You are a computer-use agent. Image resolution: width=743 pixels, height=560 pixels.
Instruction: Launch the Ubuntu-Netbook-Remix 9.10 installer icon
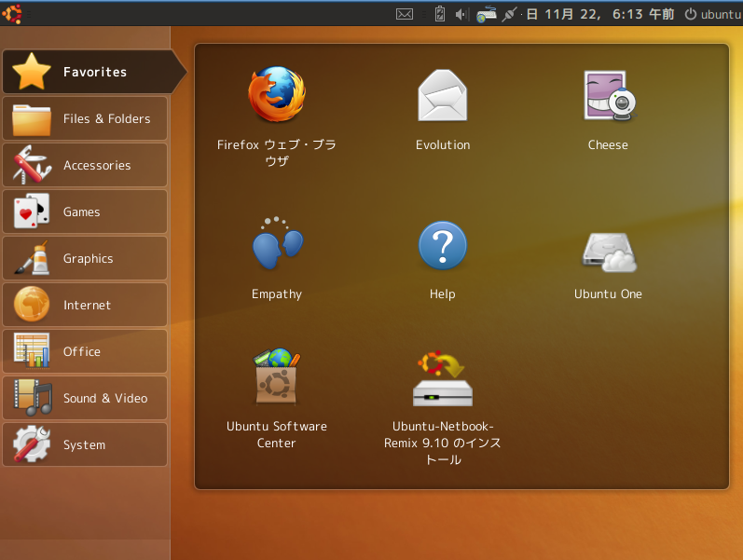click(443, 378)
